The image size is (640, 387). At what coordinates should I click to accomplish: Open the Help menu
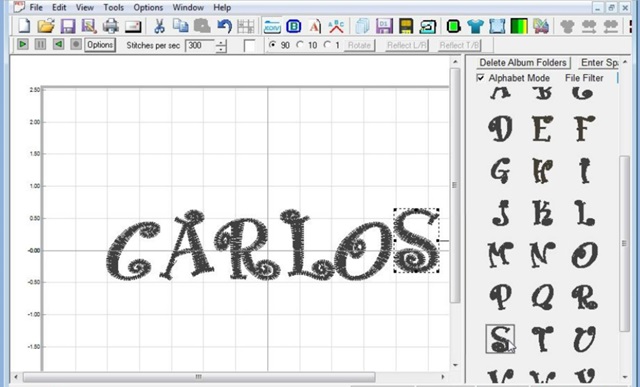(222, 7)
